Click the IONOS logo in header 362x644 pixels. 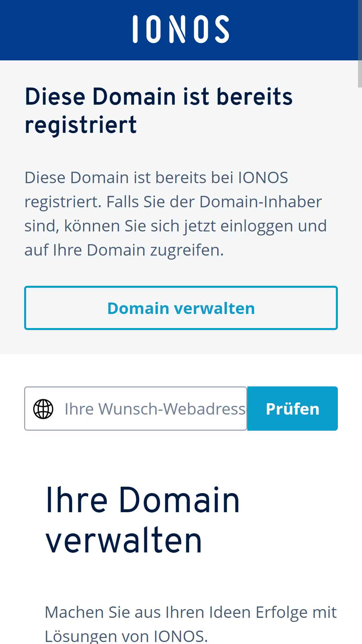click(x=181, y=29)
